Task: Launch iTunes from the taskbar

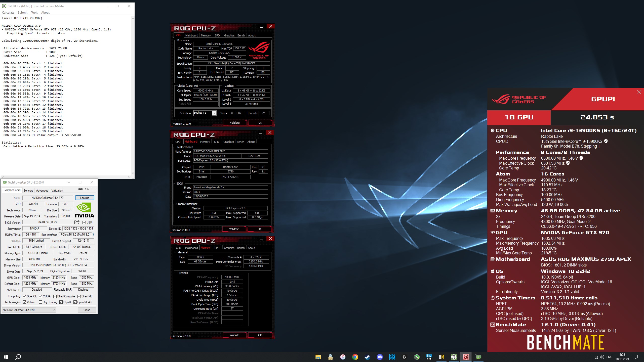Action: pos(343,357)
